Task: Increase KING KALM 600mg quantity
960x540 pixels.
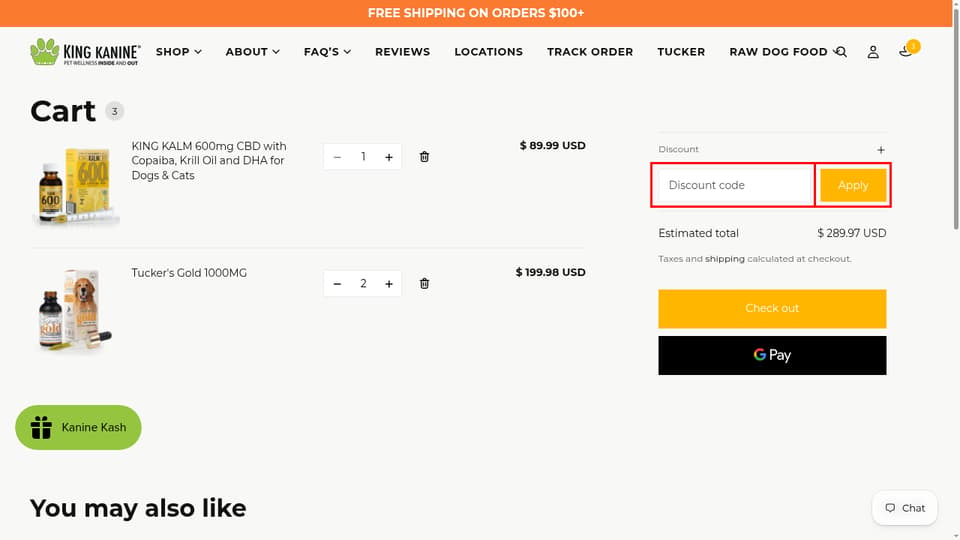Action: click(x=389, y=157)
